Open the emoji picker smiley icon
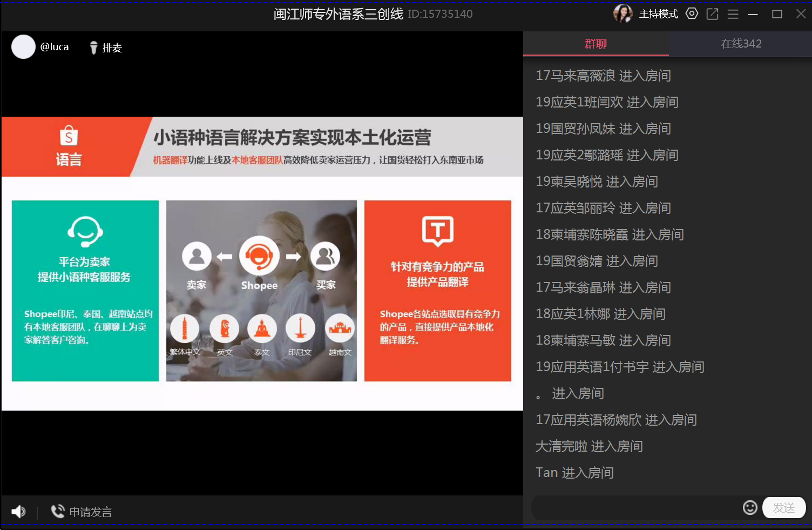 750,507
